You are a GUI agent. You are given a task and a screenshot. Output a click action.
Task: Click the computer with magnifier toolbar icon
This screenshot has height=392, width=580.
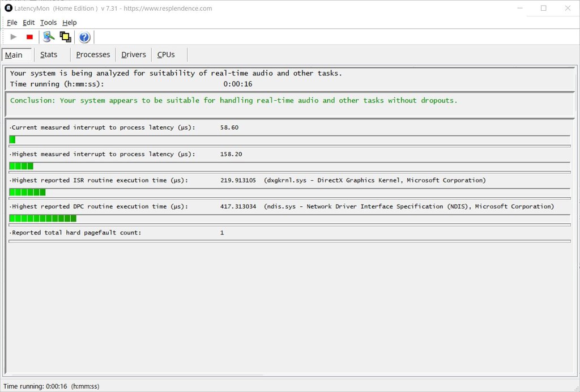pyautogui.click(x=49, y=37)
